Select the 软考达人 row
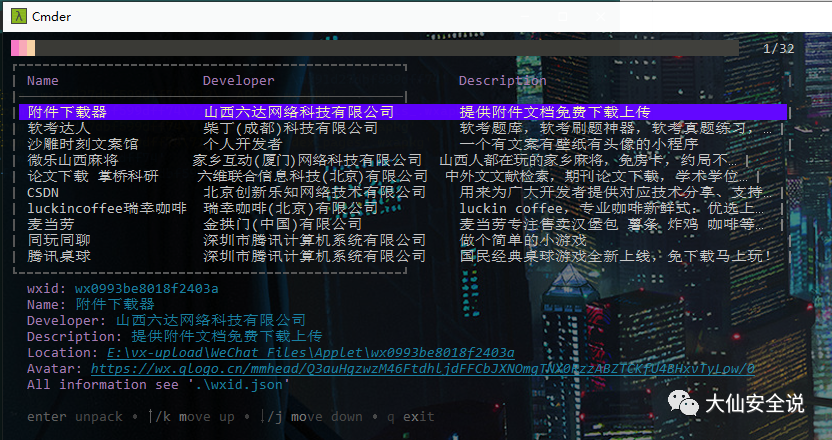Image resolution: width=832 pixels, height=440 pixels. 402,128
